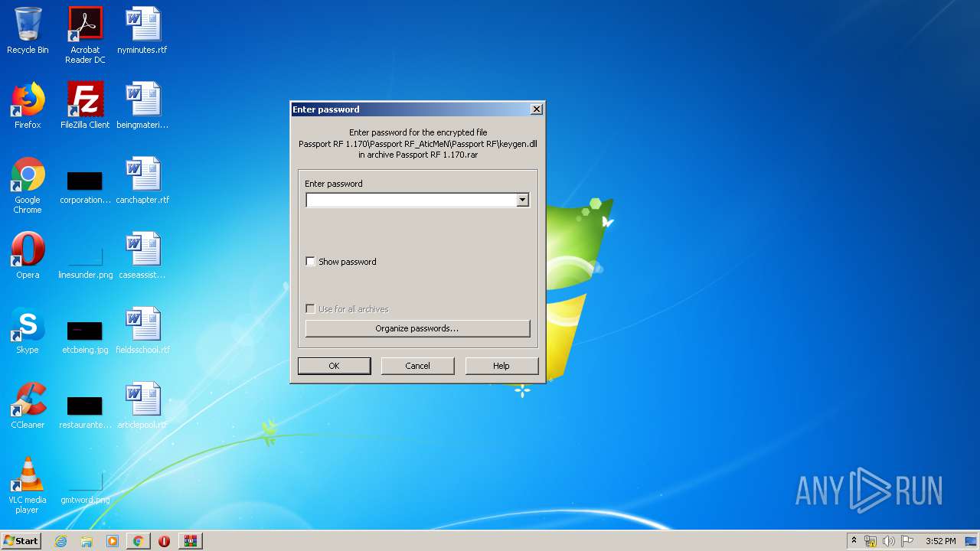This screenshot has width=980, height=551.
Task: Open Action Center flag tray icon
Action: tap(906, 541)
